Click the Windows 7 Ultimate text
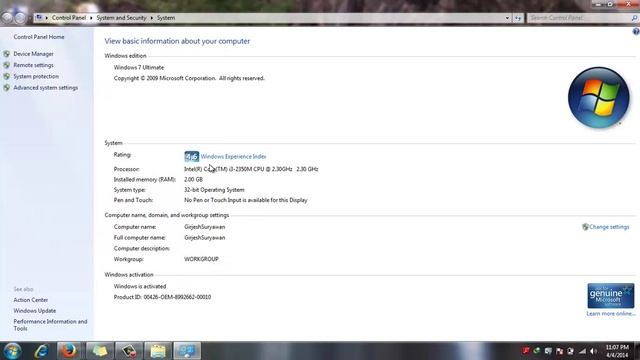Image resolution: width=640 pixels, height=360 pixels. pos(139,68)
